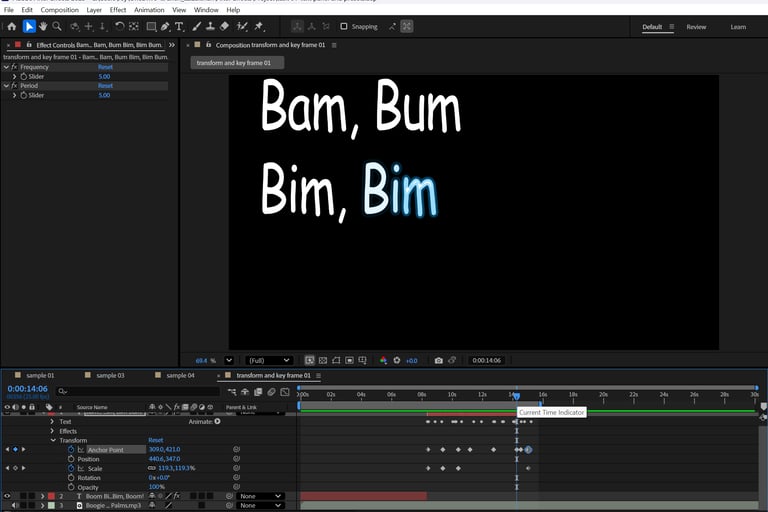Screen dimensions: 768x512
Task: Reset the Frequency effect
Action: pyautogui.click(x=105, y=67)
